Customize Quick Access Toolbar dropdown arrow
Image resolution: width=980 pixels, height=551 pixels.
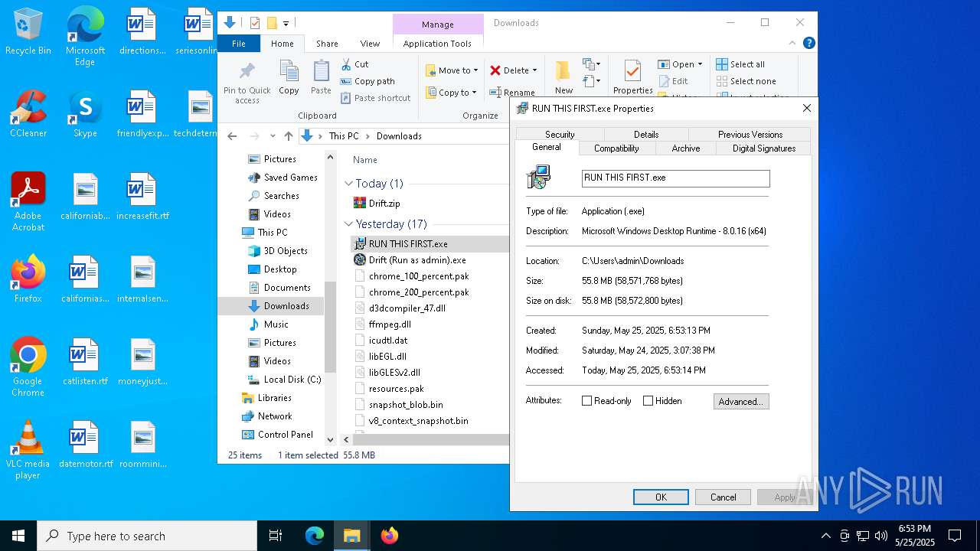click(x=286, y=24)
